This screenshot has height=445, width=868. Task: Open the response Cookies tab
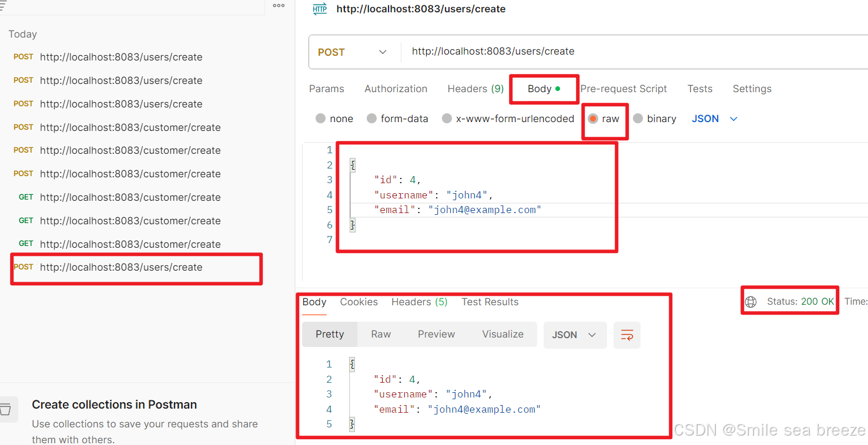coord(359,302)
